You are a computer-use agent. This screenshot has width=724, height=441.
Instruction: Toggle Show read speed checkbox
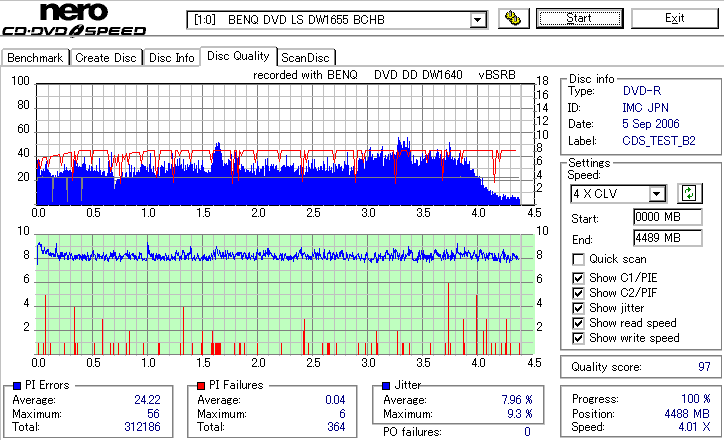click(x=578, y=323)
